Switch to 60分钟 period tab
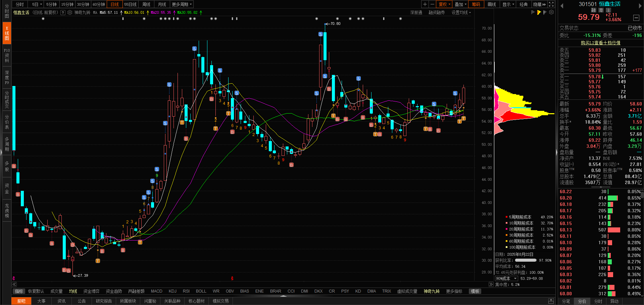Screen dimensions: 644x305 (99, 4)
